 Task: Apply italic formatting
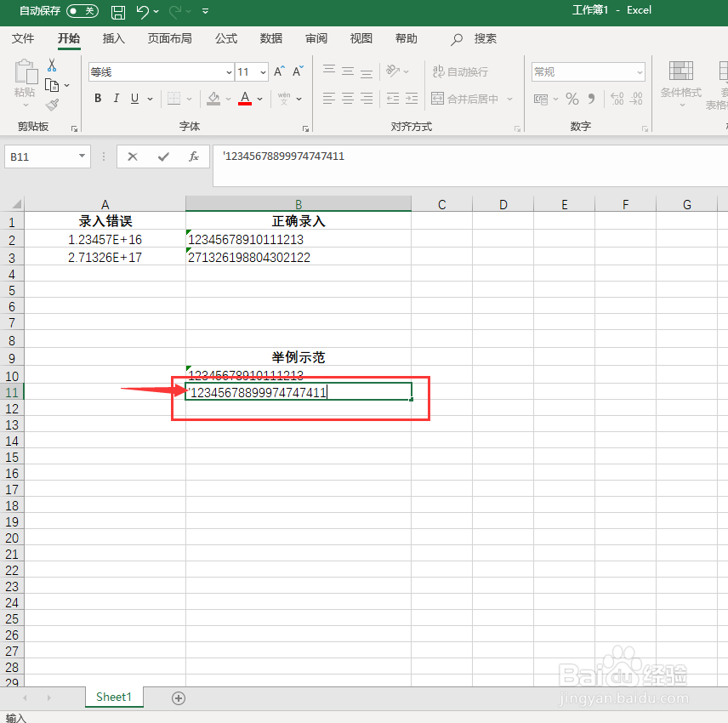pyautogui.click(x=116, y=99)
